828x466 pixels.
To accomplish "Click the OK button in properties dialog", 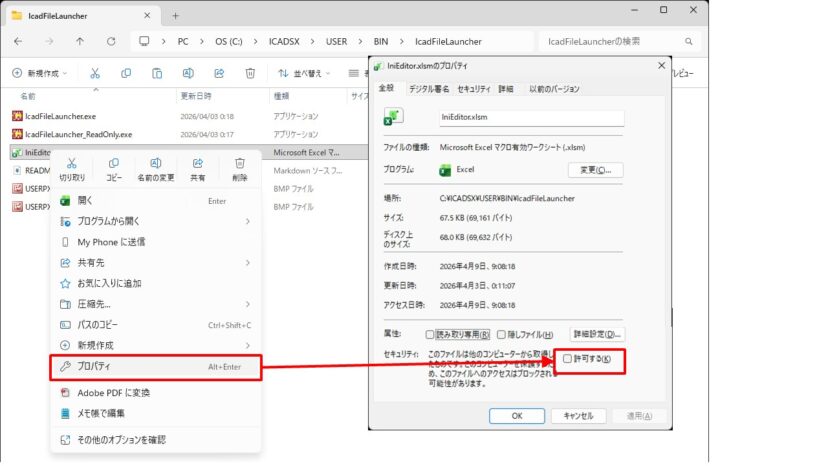I will click(516, 415).
